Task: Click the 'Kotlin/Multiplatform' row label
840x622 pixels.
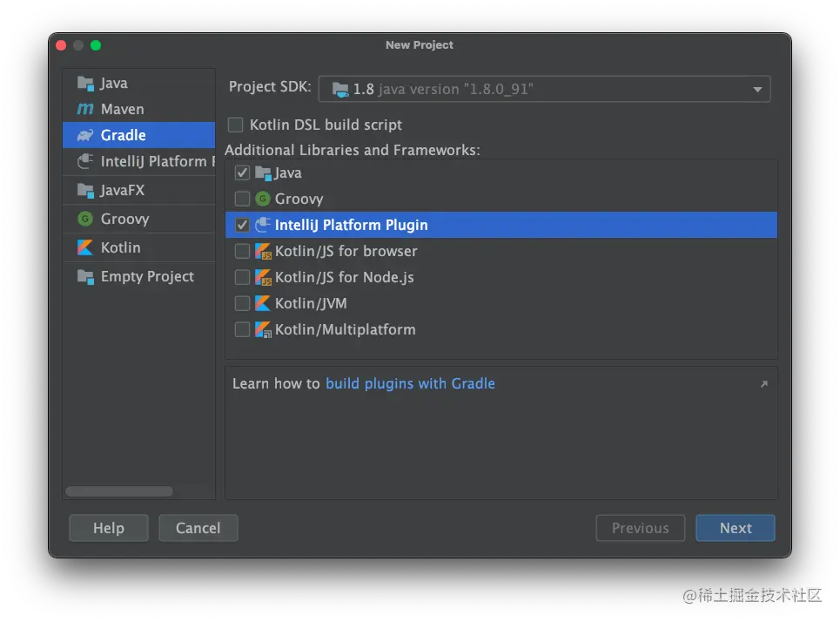Action: coord(346,330)
